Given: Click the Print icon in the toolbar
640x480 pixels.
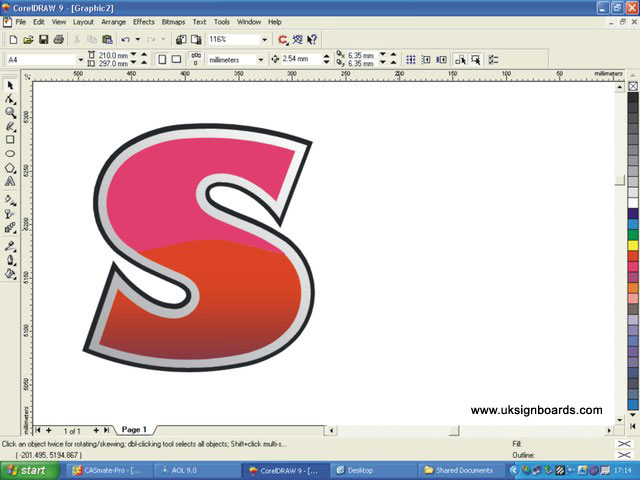Looking at the screenshot, I should (x=59, y=39).
